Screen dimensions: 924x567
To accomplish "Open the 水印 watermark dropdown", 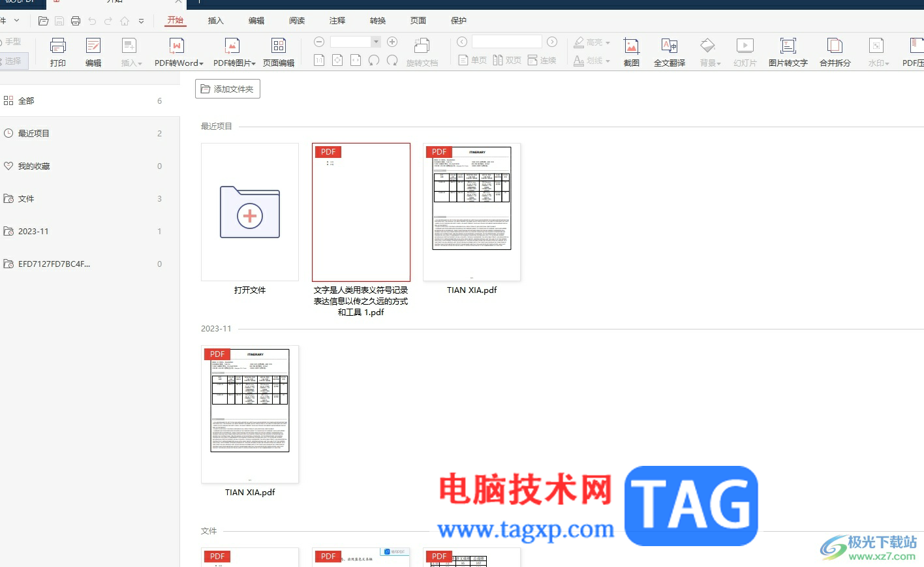I will click(878, 52).
